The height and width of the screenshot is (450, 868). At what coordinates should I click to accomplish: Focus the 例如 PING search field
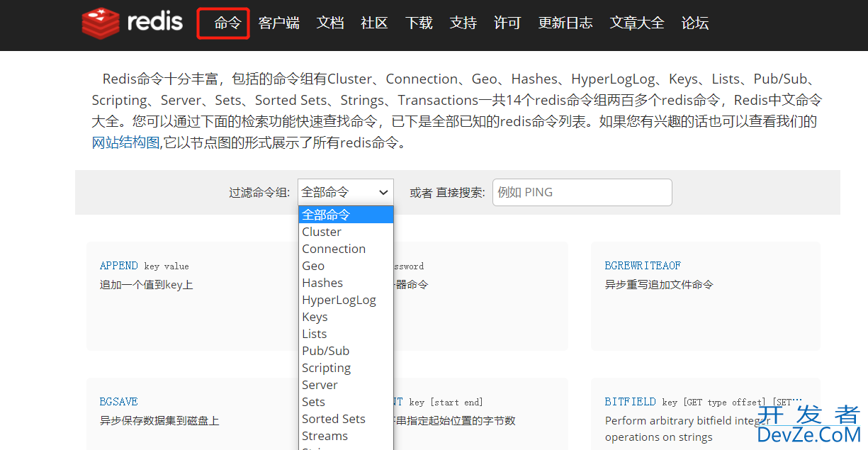pos(582,192)
